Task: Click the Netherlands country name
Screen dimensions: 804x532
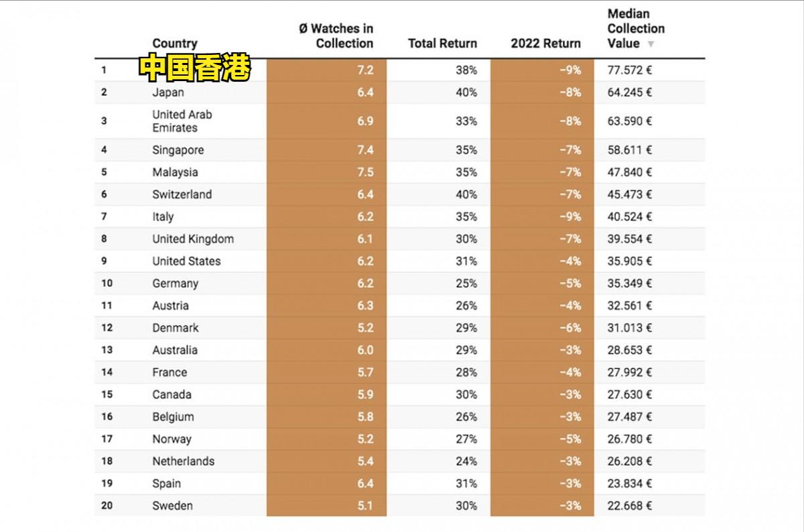Action: tap(183, 461)
